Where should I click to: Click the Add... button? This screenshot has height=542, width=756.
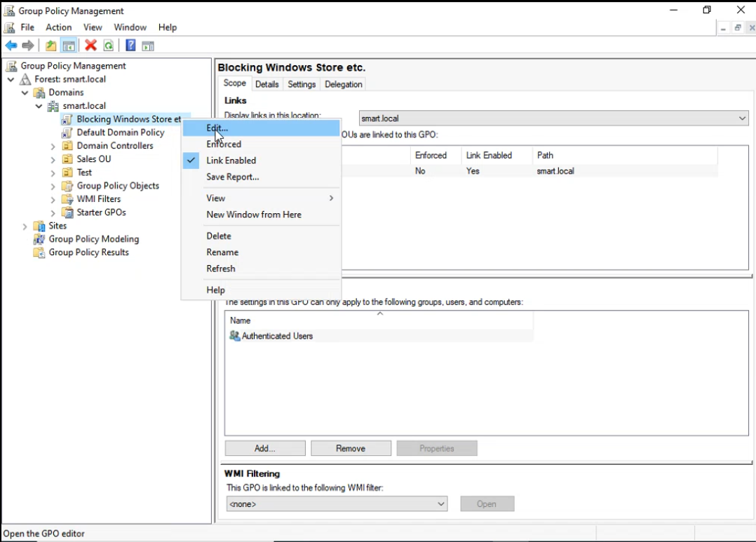(264, 449)
